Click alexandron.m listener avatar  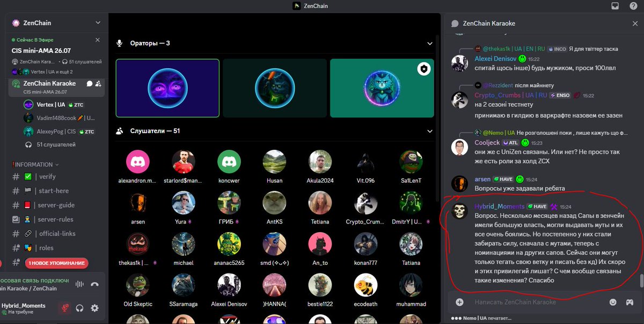click(x=137, y=161)
